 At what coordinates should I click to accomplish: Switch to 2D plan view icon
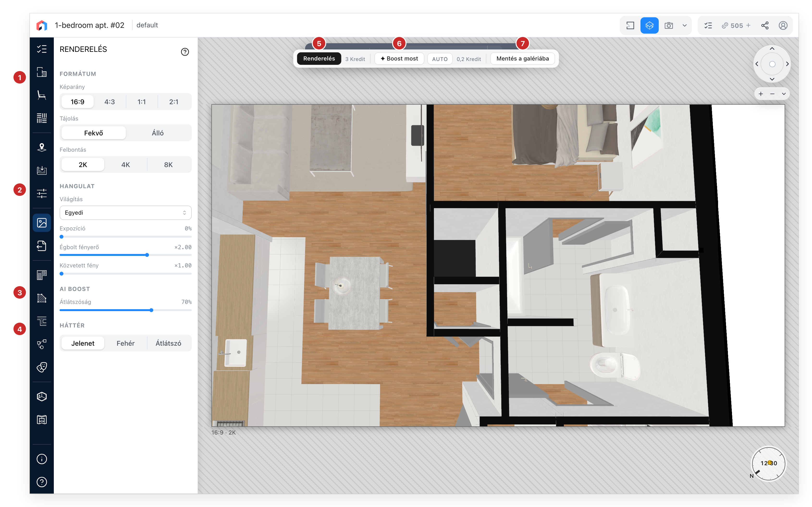point(630,25)
